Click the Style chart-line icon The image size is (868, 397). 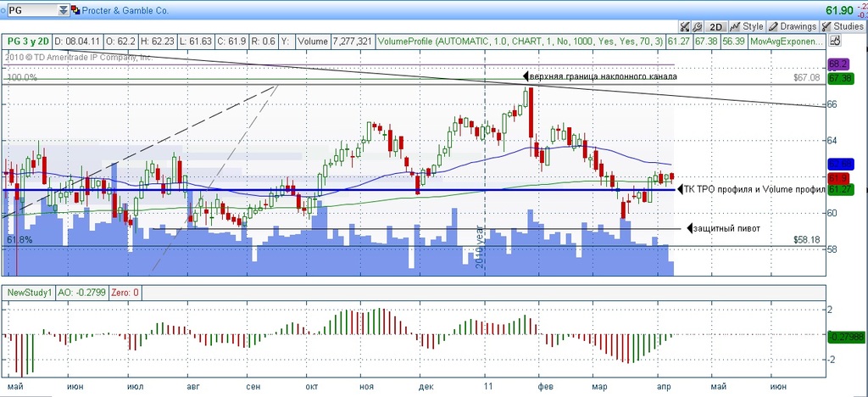(x=735, y=26)
